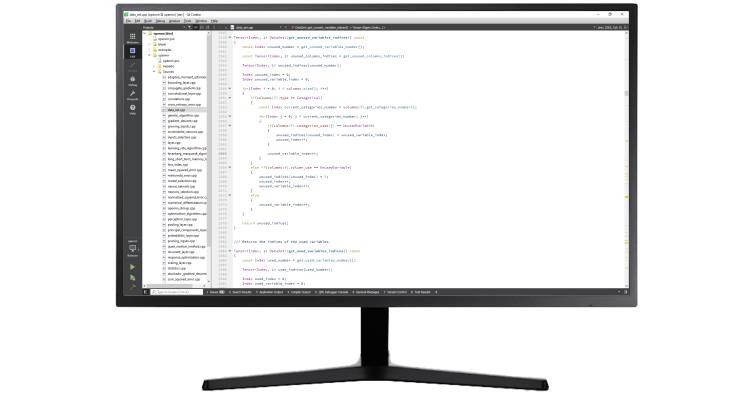Open the kit selector monitor icon
This screenshot has width=750, height=393.
click(132, 249)
